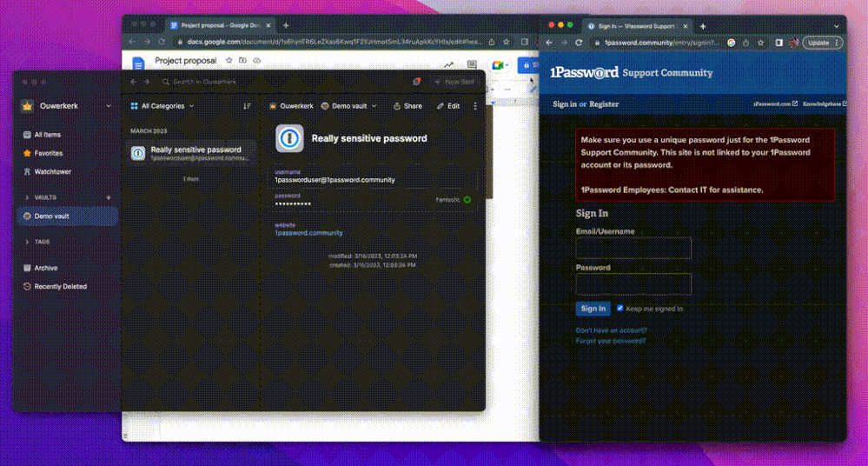The width and height of the screenshot is (868, 466).
Task: Open new tab in Support Community window
Action: pos(703,26)
